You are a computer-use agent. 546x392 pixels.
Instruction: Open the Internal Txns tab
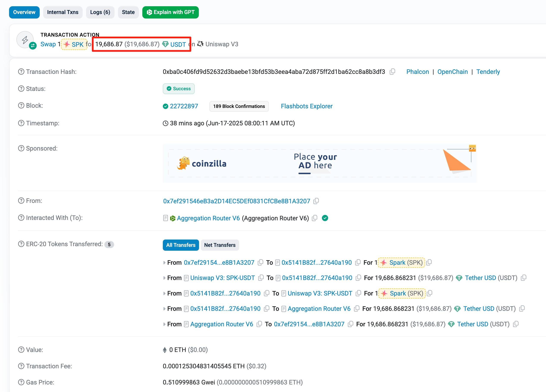63,12
